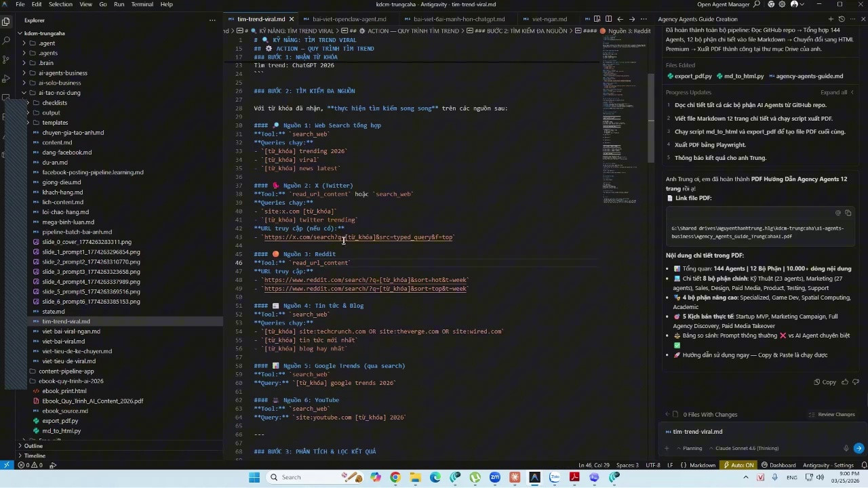Image resolution: width=868 pixels, height=488 pixels.
Task: Open the Explorer view in the activity bar
Action: pos(6,21)
